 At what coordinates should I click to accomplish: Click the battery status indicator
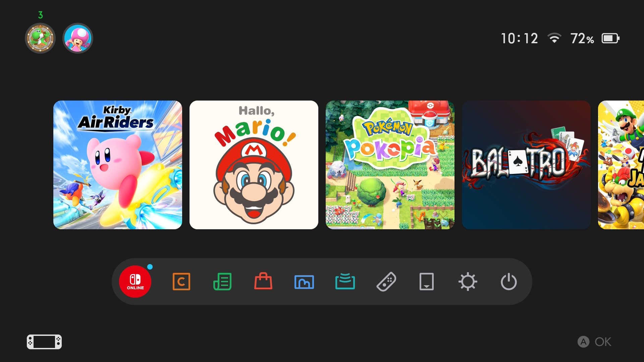click(610, 38)
